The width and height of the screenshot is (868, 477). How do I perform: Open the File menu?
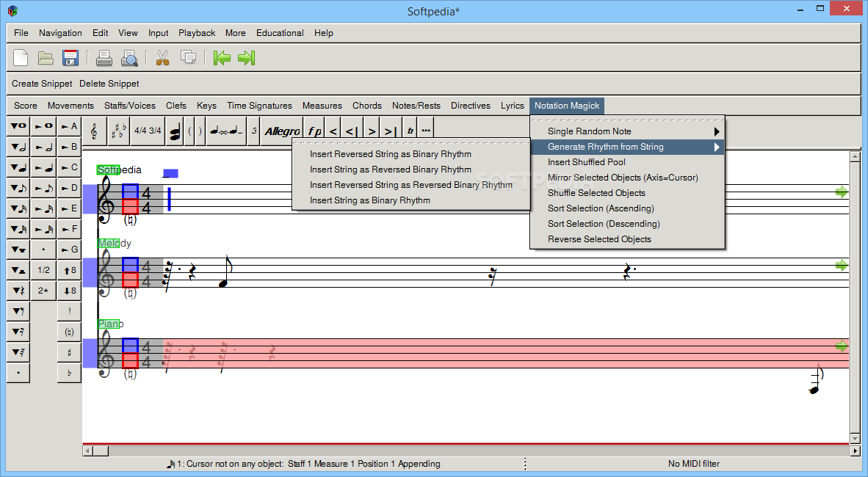[x=21, y=33]
